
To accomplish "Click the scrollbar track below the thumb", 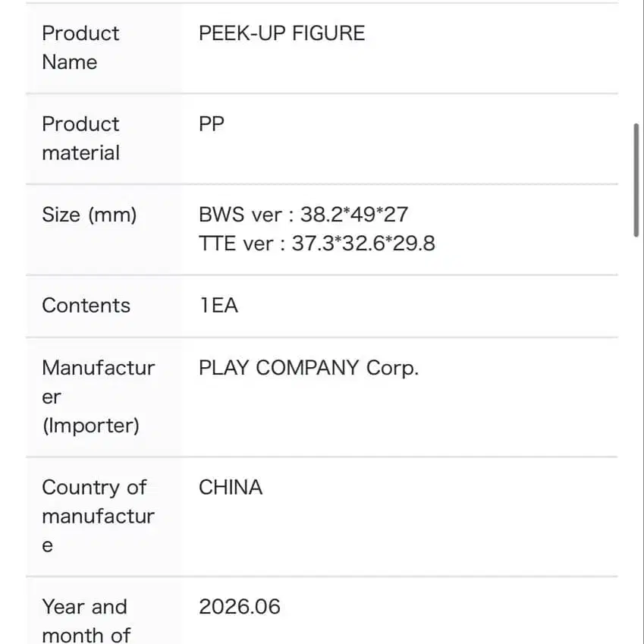I will 636,439.
